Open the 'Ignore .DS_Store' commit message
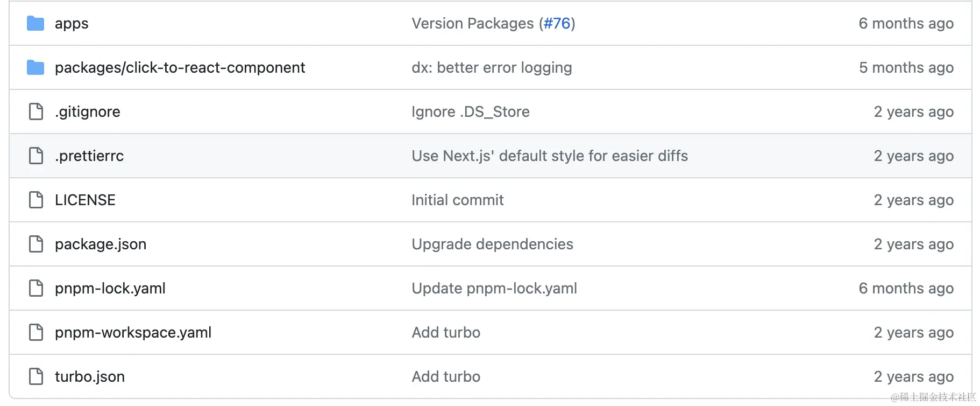 tap(470, 112)
